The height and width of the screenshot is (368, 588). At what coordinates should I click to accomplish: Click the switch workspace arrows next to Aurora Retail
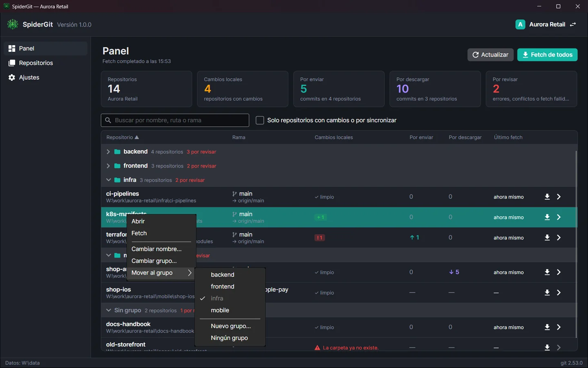573,24
